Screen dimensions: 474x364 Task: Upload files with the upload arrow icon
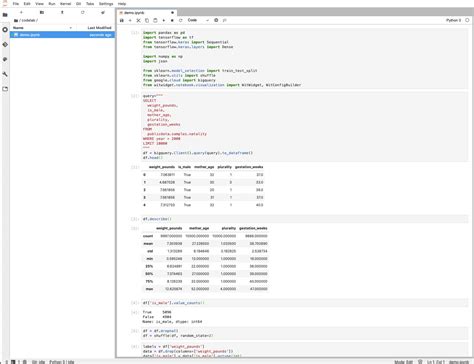pos(62,12)
